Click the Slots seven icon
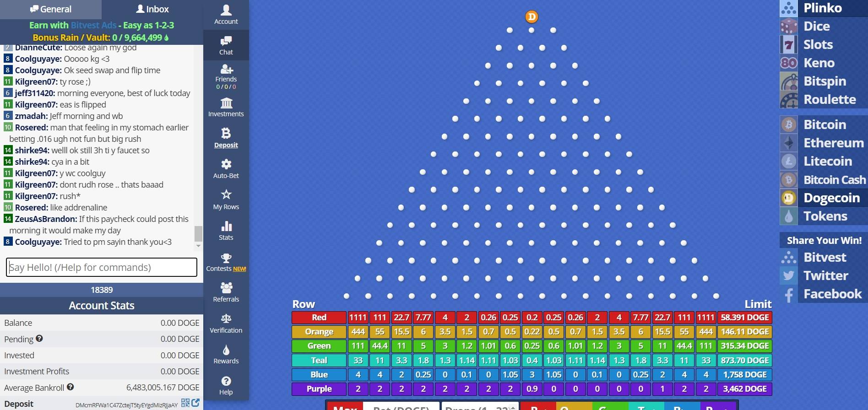868x410 pixels. (x=789, y=44)
